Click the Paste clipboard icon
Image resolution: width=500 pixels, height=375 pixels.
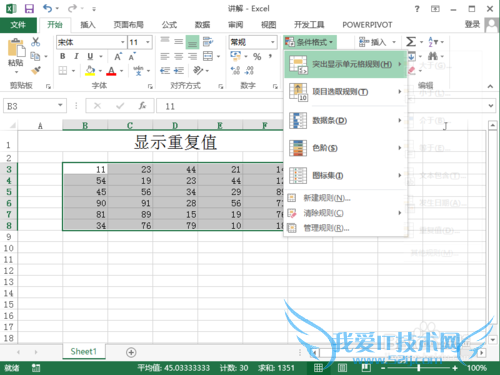(x=16, y=48)
